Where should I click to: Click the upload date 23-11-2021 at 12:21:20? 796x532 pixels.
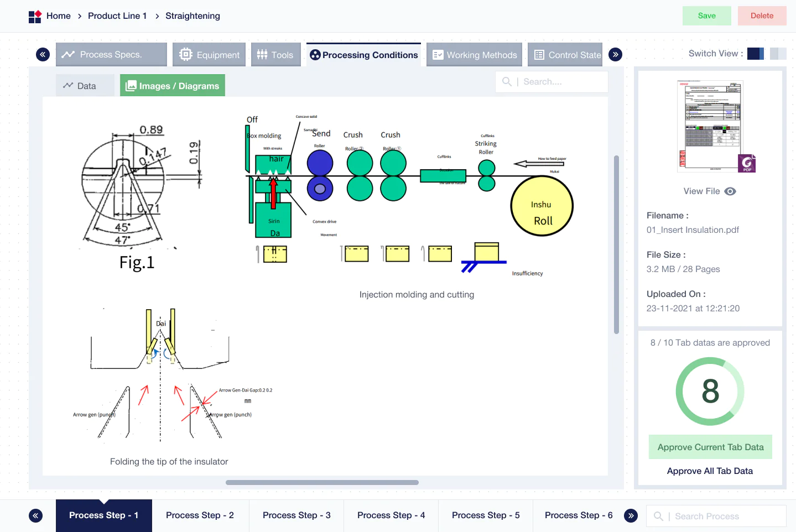(693, 309)
